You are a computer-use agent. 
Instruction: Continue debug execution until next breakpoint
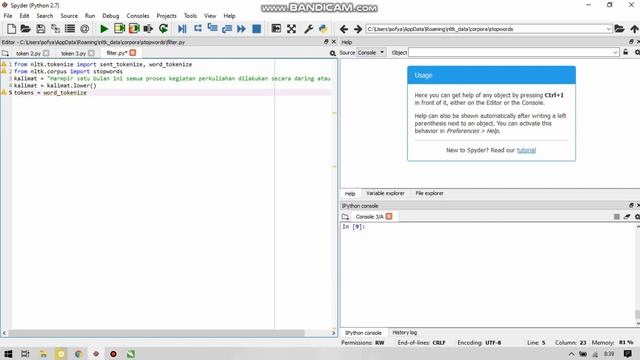pos(241,29)
